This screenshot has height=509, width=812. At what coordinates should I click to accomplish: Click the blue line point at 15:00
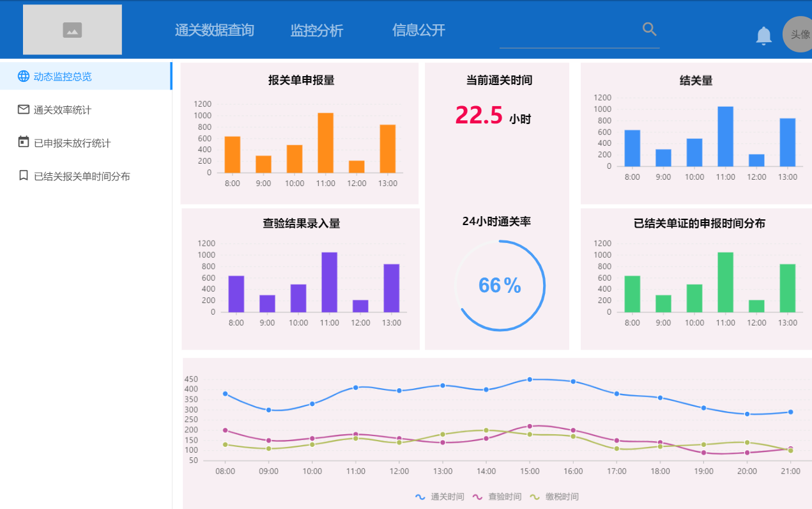point(530,379)
